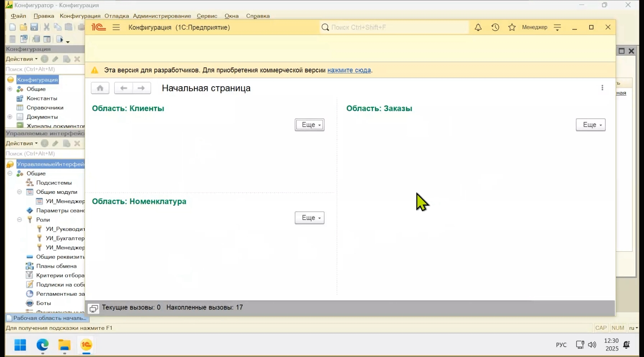Click the edit pencil in Конфигурация panel toolbar
This screenshot has width=644, height=357.
pyautogui.click(x=56, y=59)
